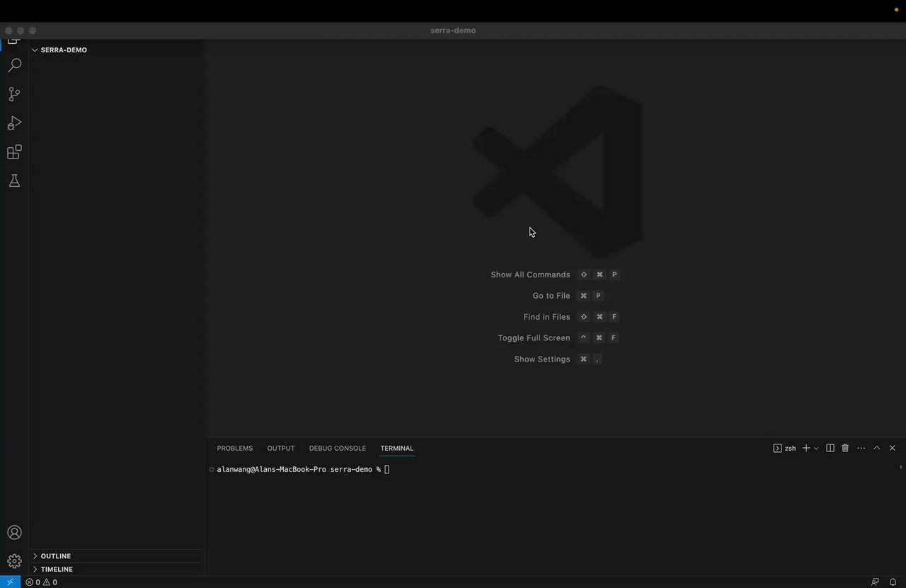Select the zsh terminal profile icon

[784, 448]
